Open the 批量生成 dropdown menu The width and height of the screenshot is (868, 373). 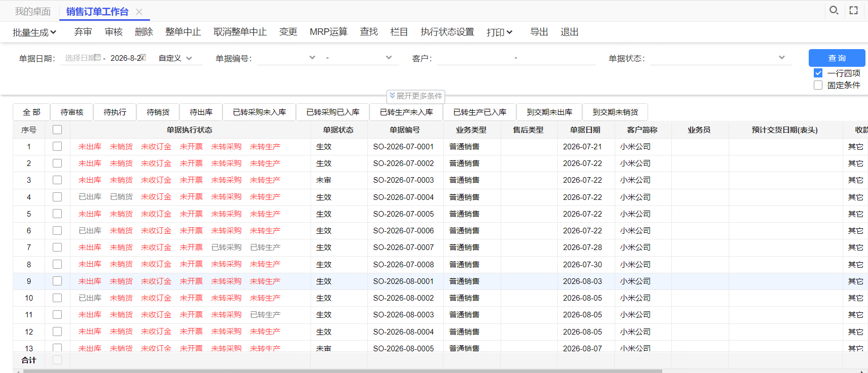point(34,32)
